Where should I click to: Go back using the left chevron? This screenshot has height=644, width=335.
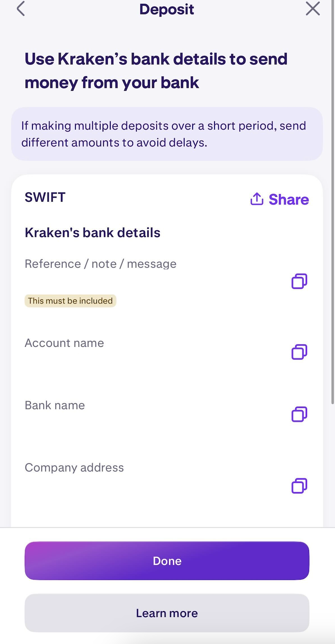[21, 9]
